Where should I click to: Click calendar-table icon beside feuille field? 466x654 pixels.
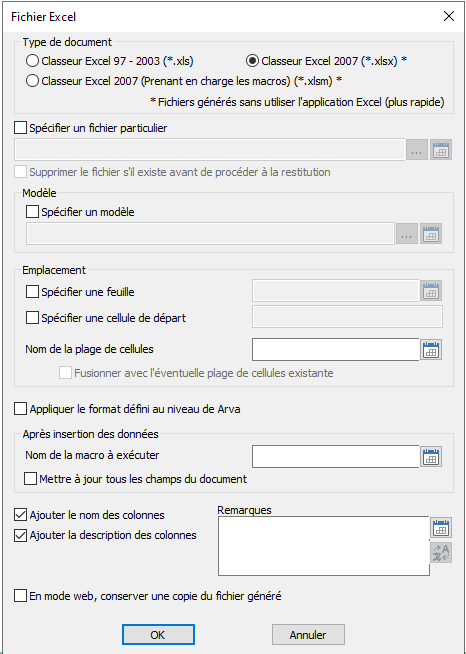pyautogui.click(x=431, y=291)
